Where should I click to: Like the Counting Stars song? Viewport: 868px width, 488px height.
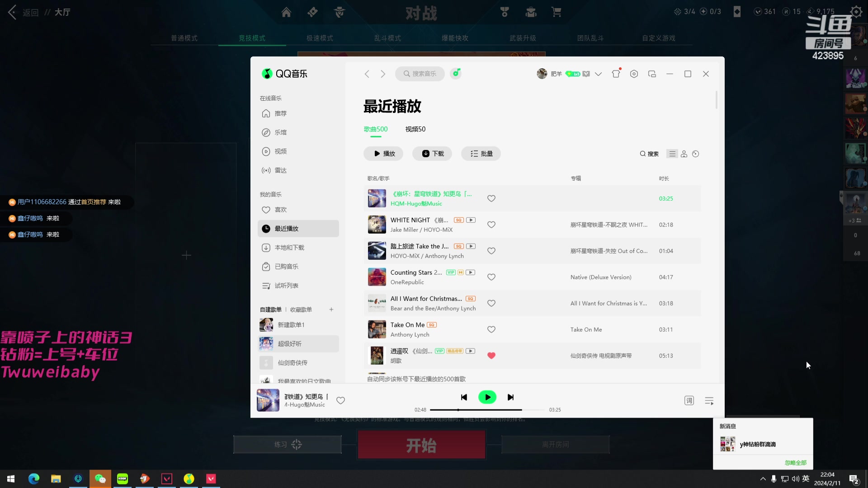[x=491, y=277]
